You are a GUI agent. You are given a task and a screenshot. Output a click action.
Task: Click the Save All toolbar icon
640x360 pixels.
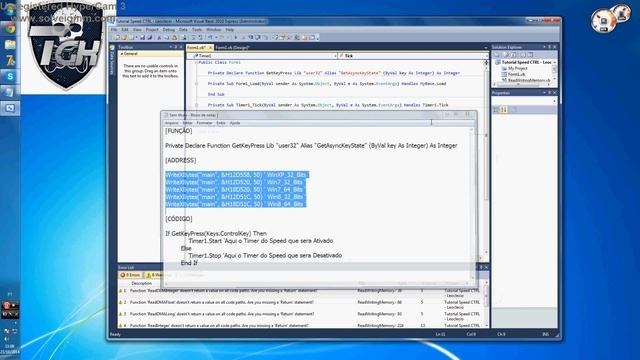point(149,38)
